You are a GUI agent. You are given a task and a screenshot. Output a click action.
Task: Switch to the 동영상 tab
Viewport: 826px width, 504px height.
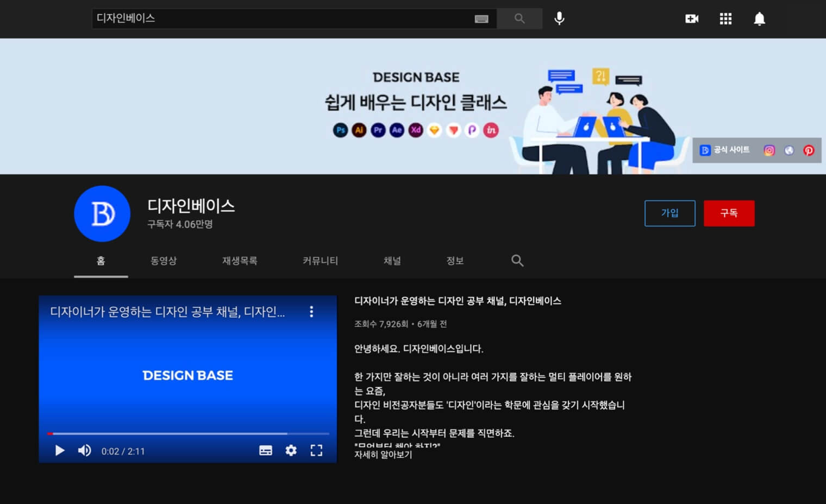pos(164,261)
